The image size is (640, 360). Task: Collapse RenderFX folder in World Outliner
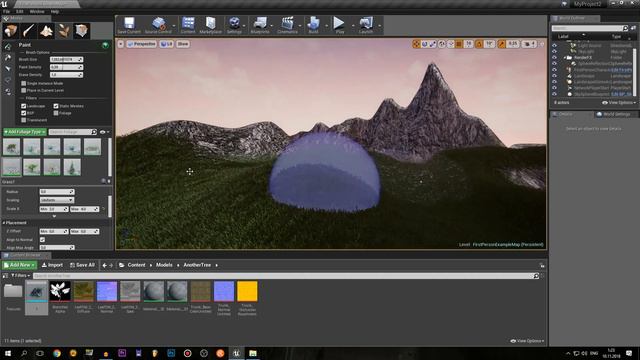click(x=565, y=58)
